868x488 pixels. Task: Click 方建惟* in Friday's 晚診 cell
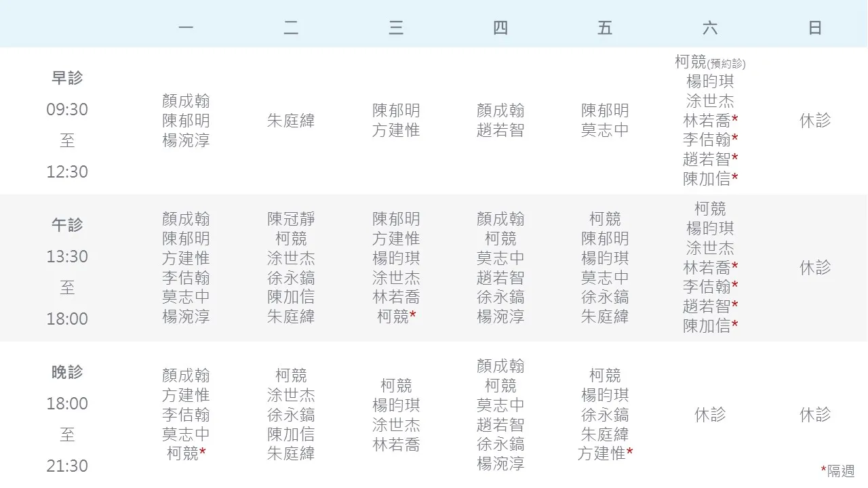coord(605,453)
